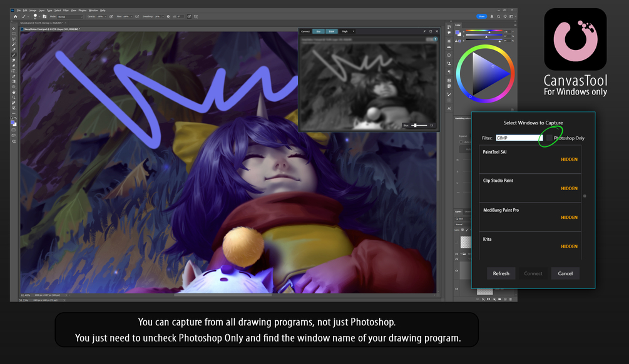Open the brush preset picker dropdown
Viewport: 629px width, 364px height.
[39, 16]
